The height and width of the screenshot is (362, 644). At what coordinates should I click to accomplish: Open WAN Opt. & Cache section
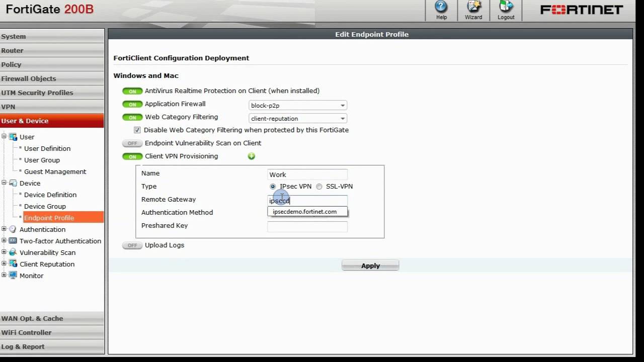(x=52, y=318)
